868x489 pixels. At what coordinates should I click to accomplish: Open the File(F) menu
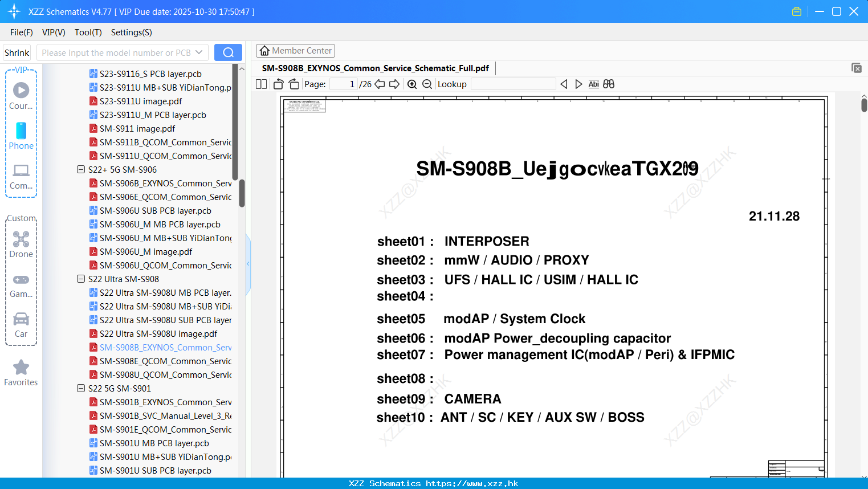[x=22, y=32]
